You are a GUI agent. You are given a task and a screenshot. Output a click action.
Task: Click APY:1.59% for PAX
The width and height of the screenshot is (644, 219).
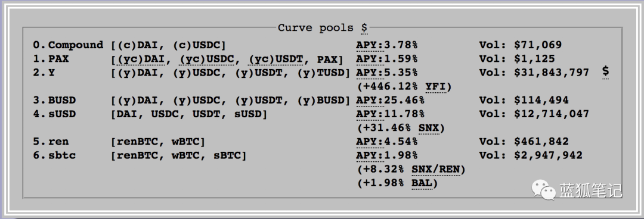(386, 59)
